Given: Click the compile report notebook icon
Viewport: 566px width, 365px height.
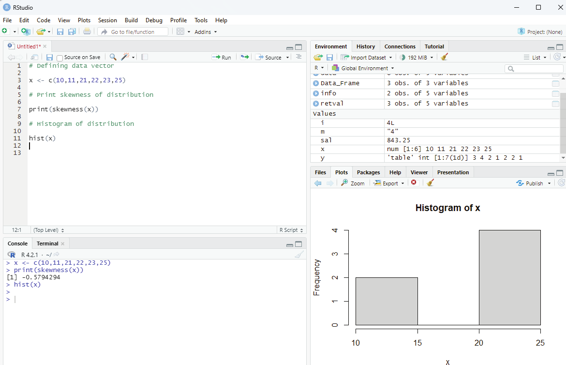Looking at the screenshot, I should tap(144, 57).
